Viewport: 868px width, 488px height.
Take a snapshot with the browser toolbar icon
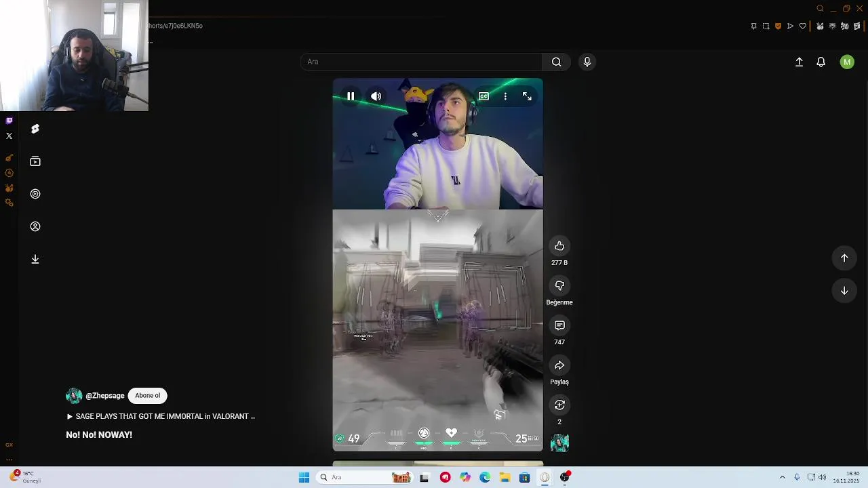(x=766, y=26)
